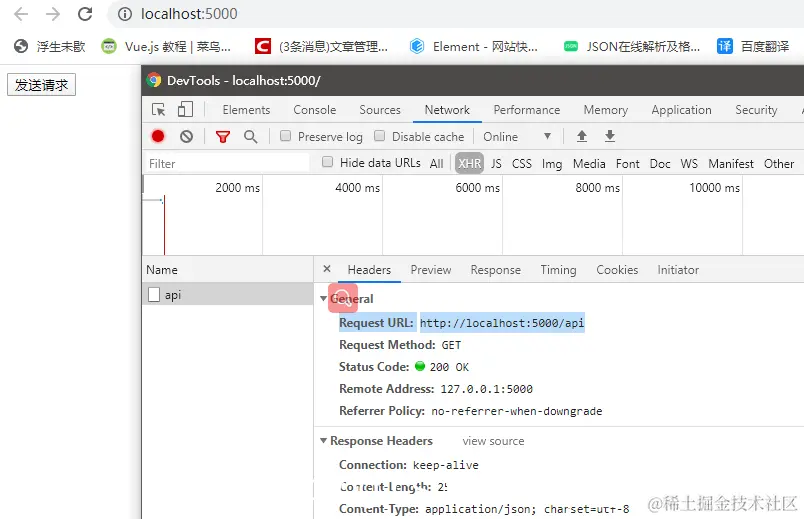The image size is (804, 519).
Task: Filter requests by Other
Action: (x=779, y=164)
